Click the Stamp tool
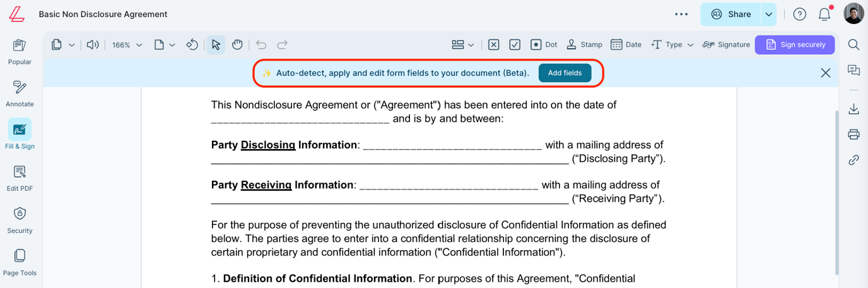Screen dimensions: 868x288 click(584, 45)
